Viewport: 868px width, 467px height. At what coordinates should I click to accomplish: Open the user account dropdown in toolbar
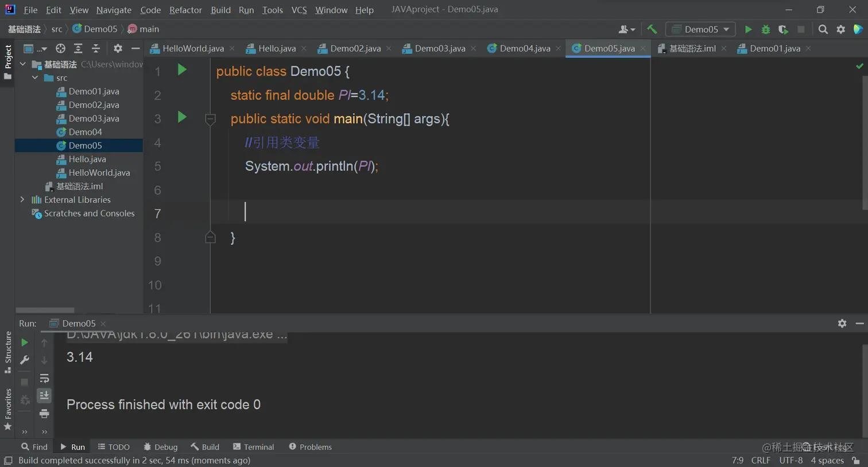point(626,29)
